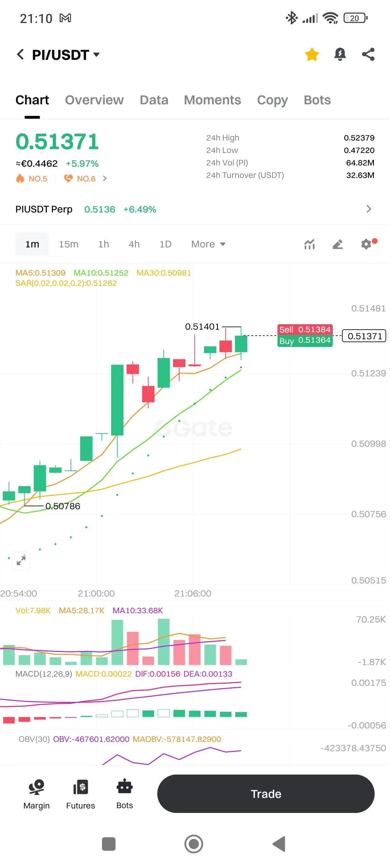Tap the Android back triangle button

279,844
